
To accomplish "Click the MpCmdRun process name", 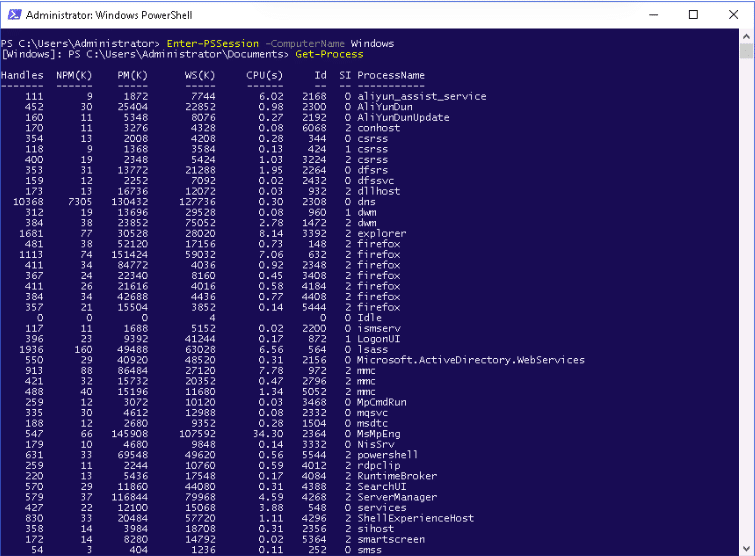I will click(x=382, y=402).
